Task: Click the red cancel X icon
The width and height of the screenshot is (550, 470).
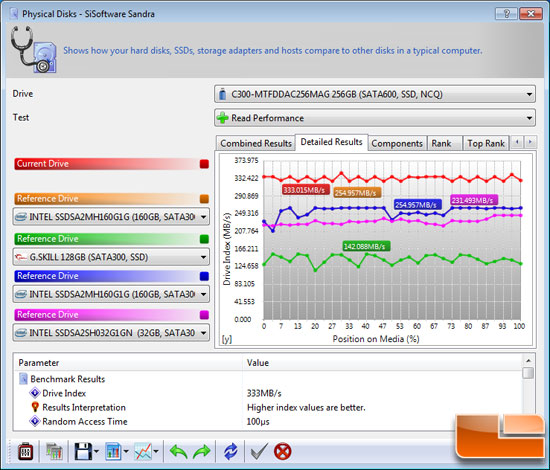Action: pos(282,451)
